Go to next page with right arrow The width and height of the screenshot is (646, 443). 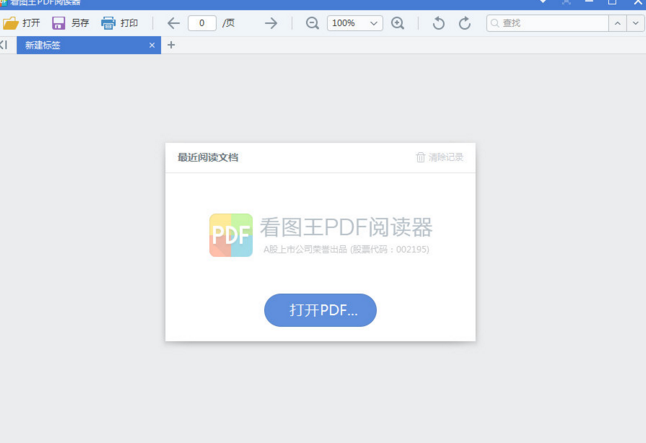(x=271, y=23)
